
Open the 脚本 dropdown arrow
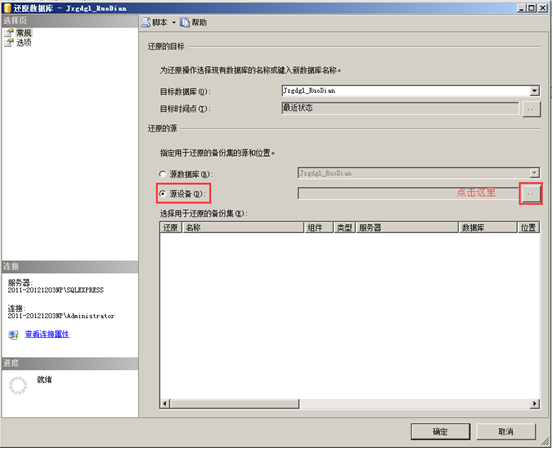click(x=174, y=23)
